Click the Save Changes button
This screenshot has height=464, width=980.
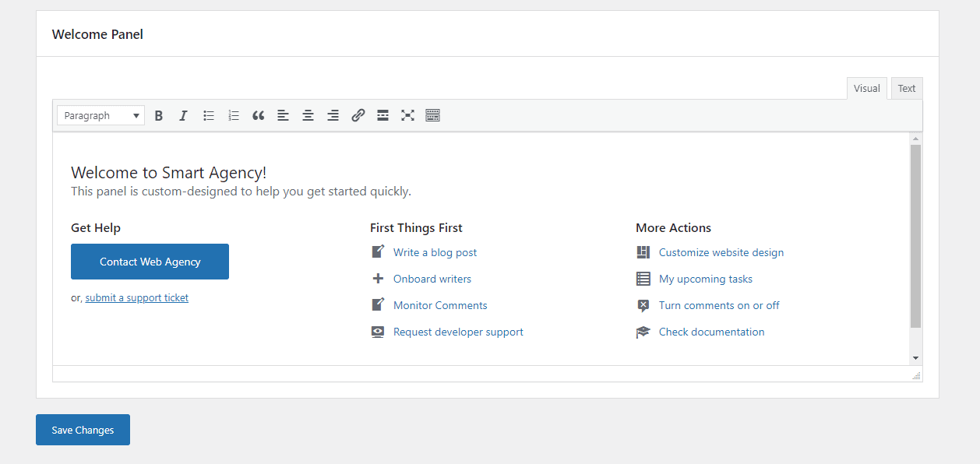(x=83, y=430)
